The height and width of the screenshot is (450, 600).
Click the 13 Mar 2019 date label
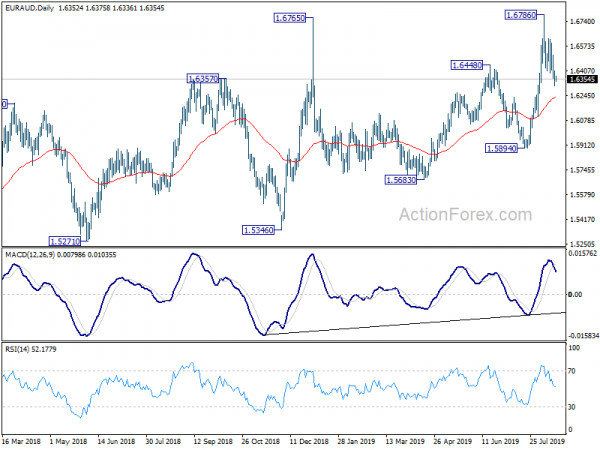coord(404,441)
